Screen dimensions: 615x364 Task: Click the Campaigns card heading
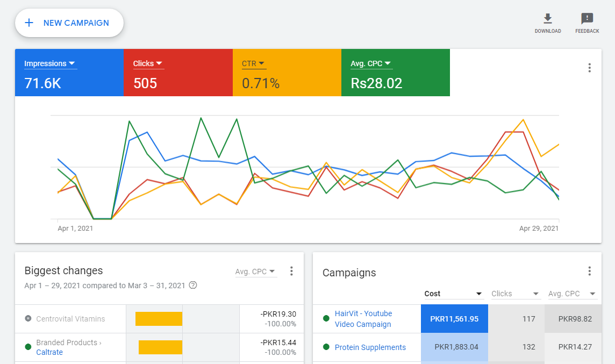pyautogui.click(x=349, y=273)
